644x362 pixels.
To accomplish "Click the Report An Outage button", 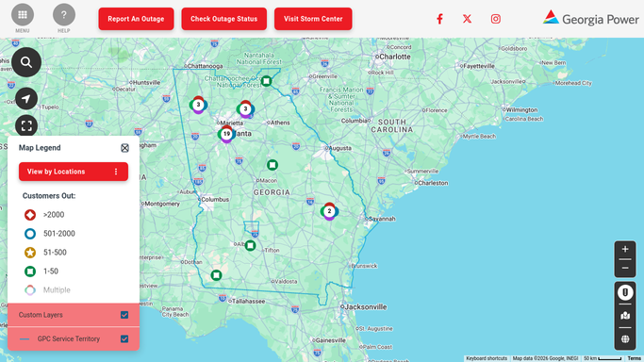I will 136,19.
